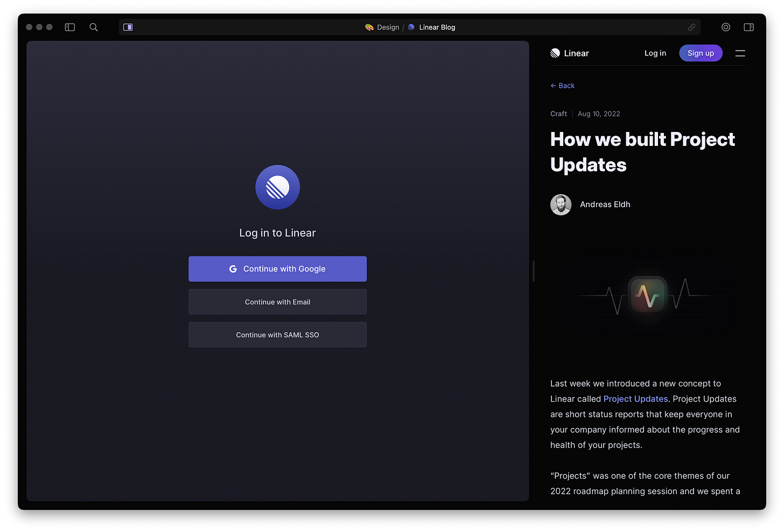Continue with Google button
Viewport: 784px width, 532px height.
(x=278, y=269)
